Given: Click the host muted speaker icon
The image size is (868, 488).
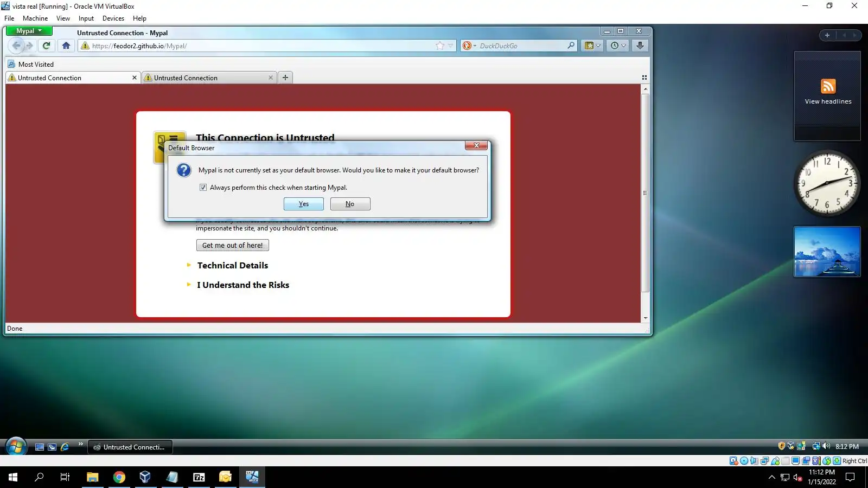Looking at the screenshot, I should coord(797,478).
